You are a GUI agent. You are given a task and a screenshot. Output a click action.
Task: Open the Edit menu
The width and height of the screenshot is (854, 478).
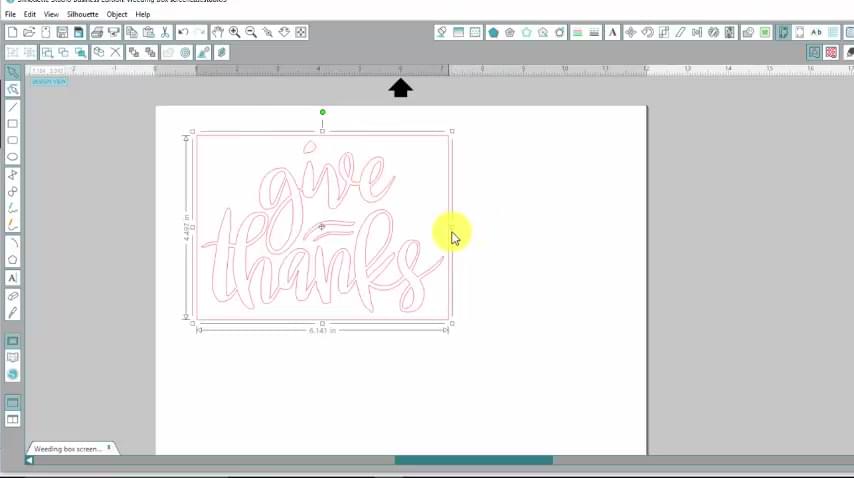tap(29, 14)
